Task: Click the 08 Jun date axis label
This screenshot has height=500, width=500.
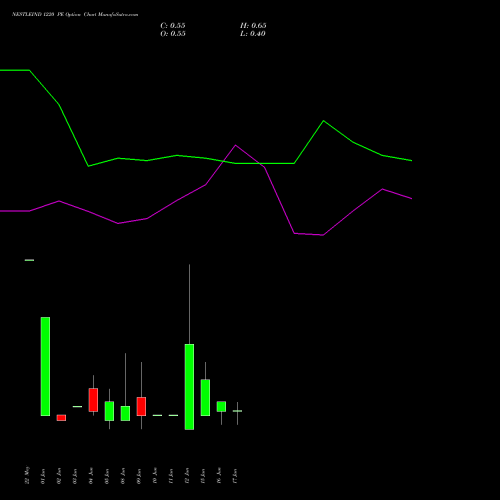Action: point(123,476)
